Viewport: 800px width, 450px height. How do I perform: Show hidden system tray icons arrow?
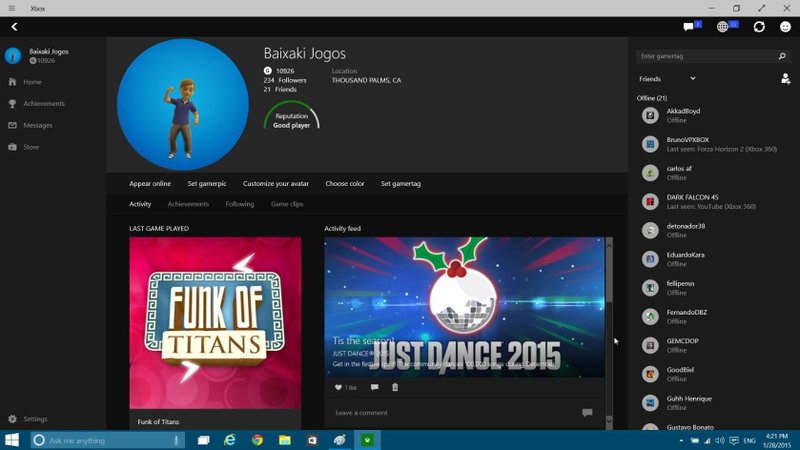pyautogui.click(x=681, y=440)
